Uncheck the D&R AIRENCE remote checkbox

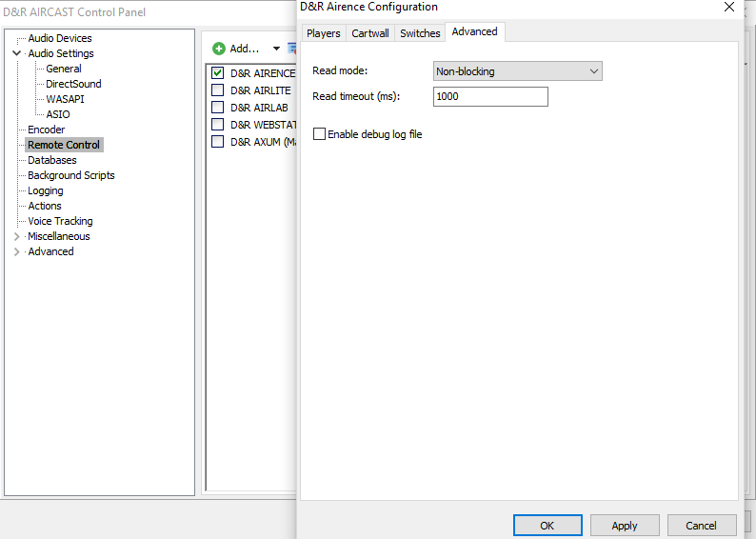[x=218, y=73]
